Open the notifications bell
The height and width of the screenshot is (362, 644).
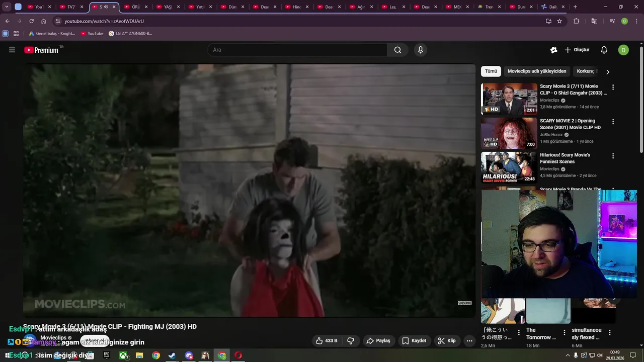[x=604, y=50]
